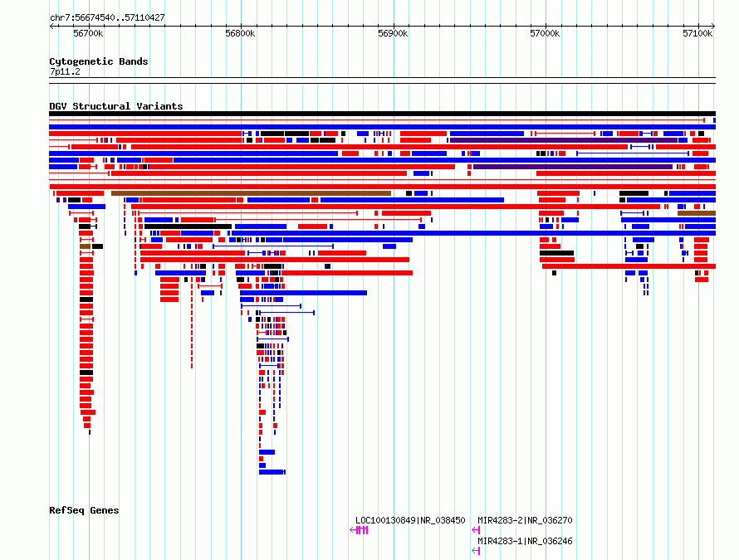Click the upper long purple variant bar
Screen dimensions: 739x560
564,140
